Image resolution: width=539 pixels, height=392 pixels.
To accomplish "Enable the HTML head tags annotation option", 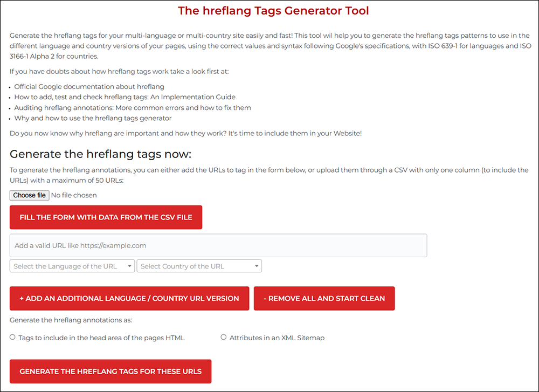I will [x=12, y=336].
